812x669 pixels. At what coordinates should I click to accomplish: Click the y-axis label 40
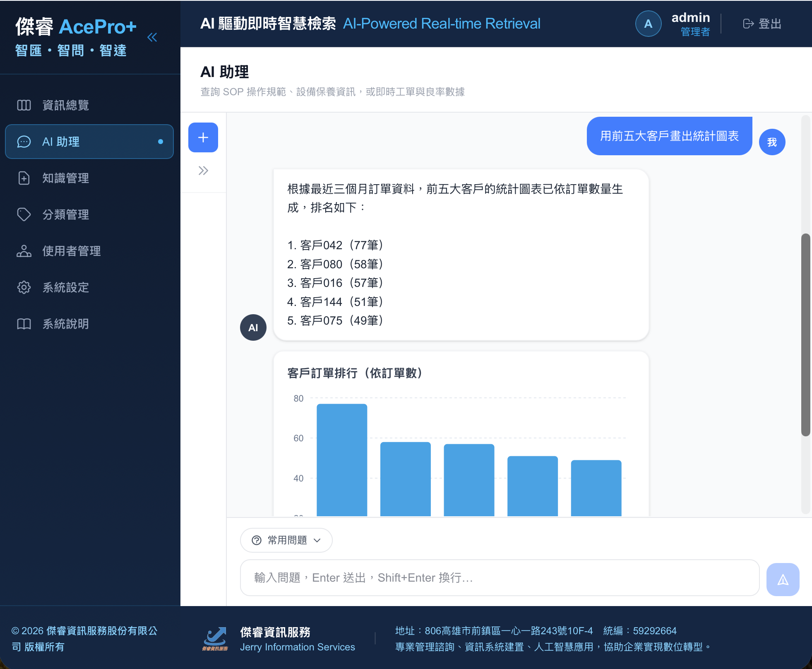pyautogui.click(x=298, y=478)
